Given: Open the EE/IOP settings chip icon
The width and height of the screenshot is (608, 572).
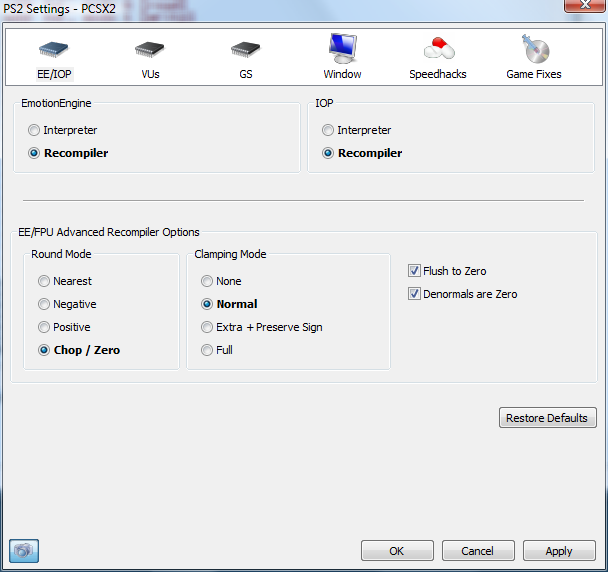Looking at the screenshot, I should [54, 49].
